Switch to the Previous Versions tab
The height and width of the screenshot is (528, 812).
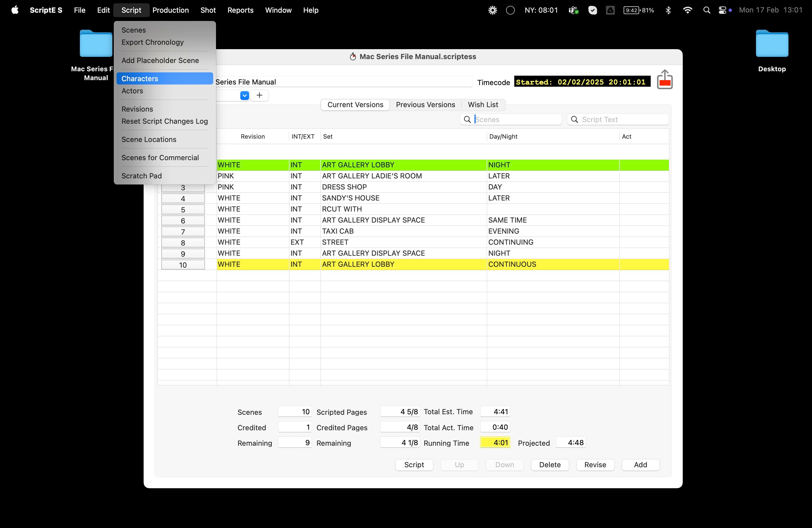425,105
